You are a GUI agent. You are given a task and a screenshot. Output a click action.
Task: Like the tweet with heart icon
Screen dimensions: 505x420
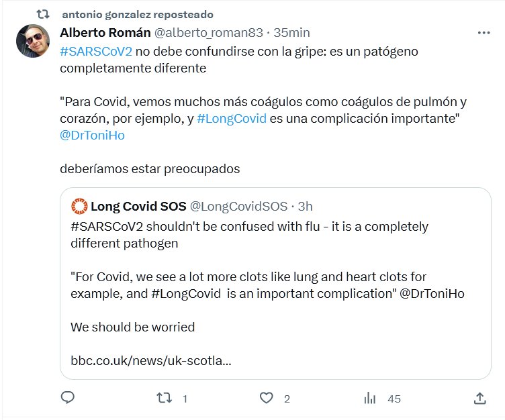268,398
